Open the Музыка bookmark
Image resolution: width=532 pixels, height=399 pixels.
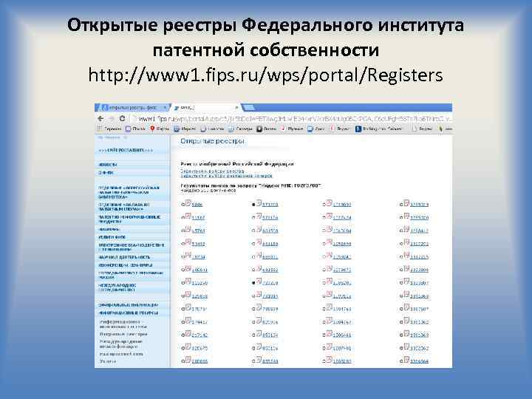coord(292,129)
